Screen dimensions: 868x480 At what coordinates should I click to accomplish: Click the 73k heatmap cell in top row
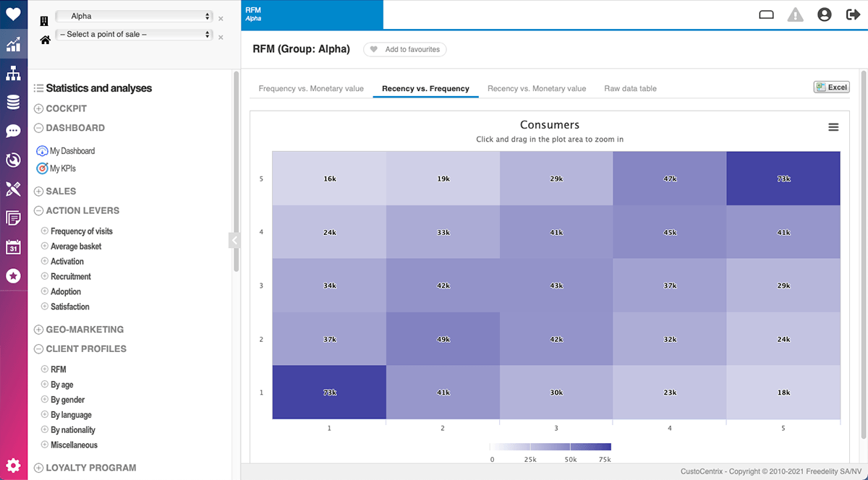tap(784, 179)
